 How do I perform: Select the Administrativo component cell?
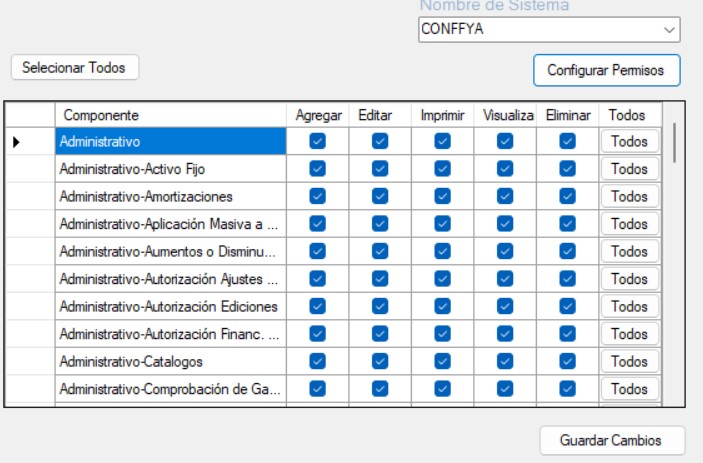171,142
